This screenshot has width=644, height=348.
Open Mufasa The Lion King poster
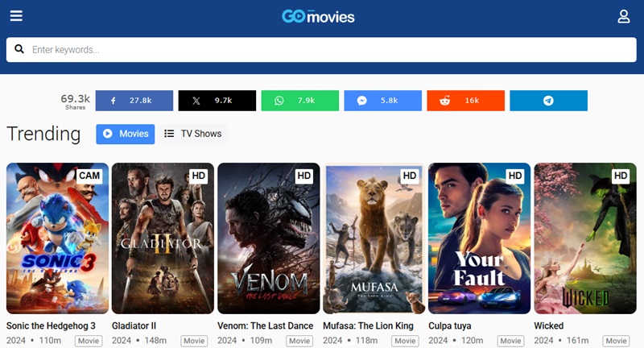(x=374, y=238)
